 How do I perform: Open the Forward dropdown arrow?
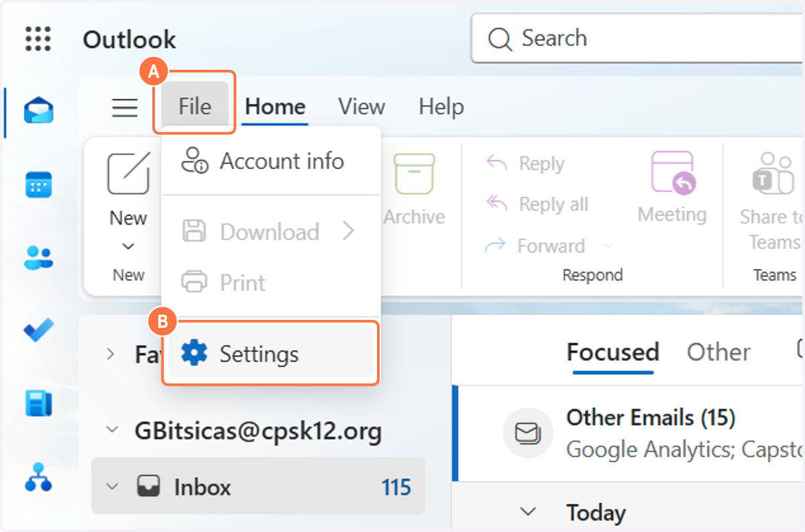point(608,246)
